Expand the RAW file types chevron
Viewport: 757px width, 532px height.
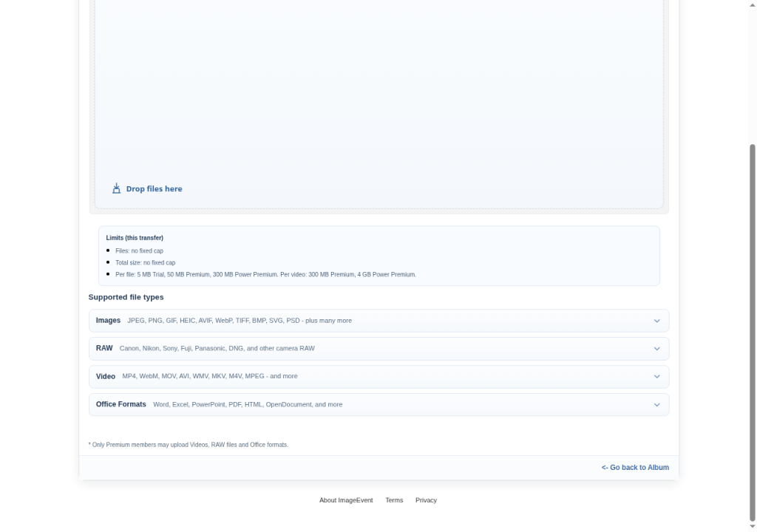pos(656,349)
